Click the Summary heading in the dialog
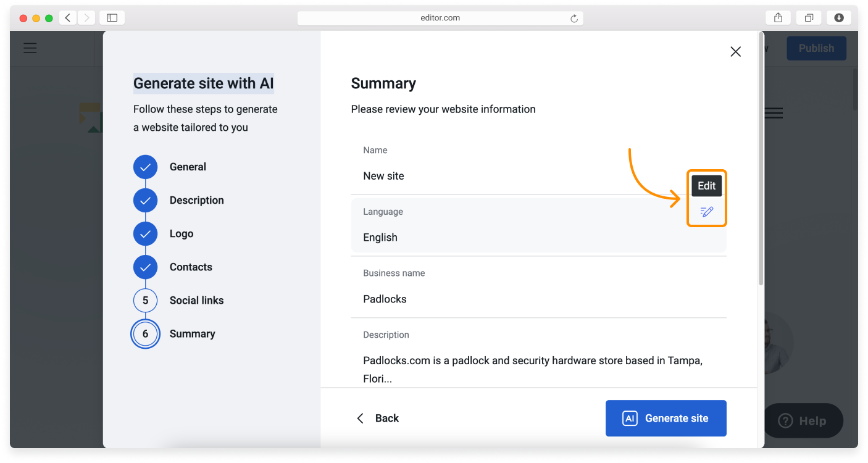This screenshot has height=463, width=868. (x=383, y=83)
